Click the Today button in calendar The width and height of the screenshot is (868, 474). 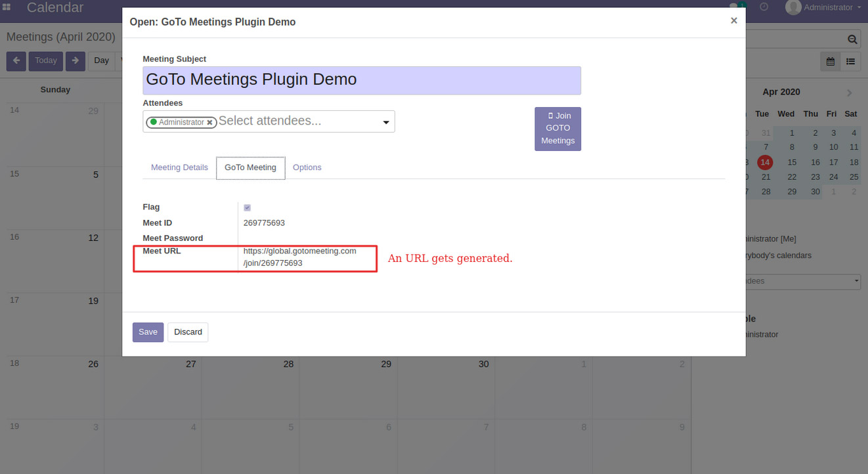pos(45,60)
